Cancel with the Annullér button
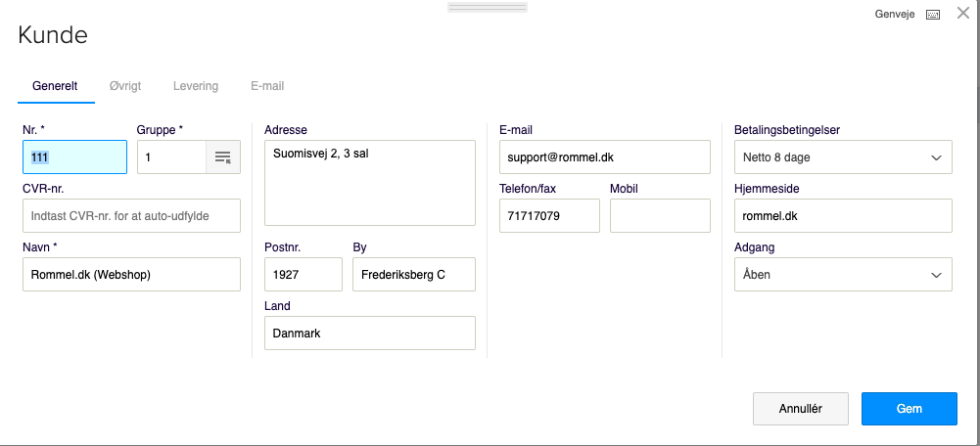The height and width of the screenshot is (446, 980). [801, 409]
